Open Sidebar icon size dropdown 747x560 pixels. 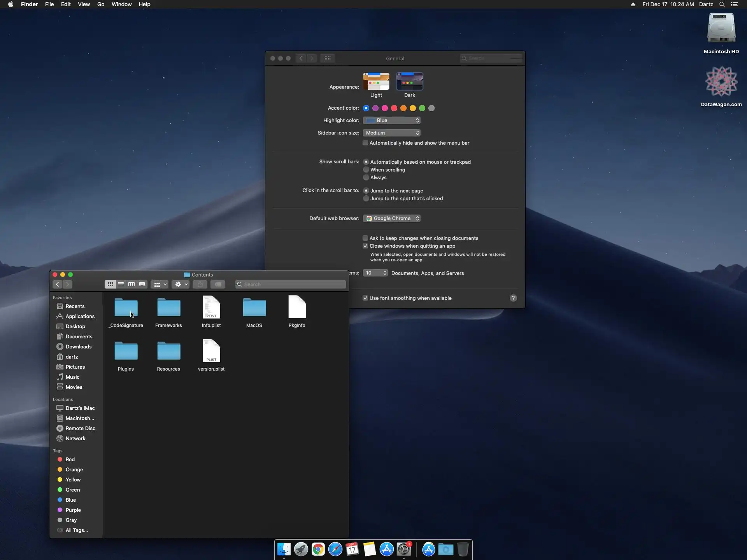(x=391, y=133)
